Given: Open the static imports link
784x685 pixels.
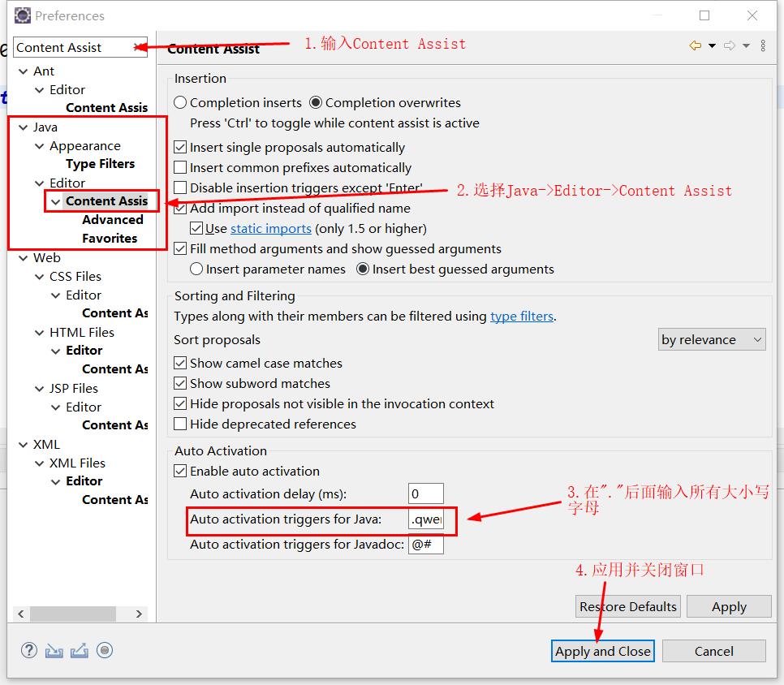Looking at the screenshot, I should coord(271,229).
